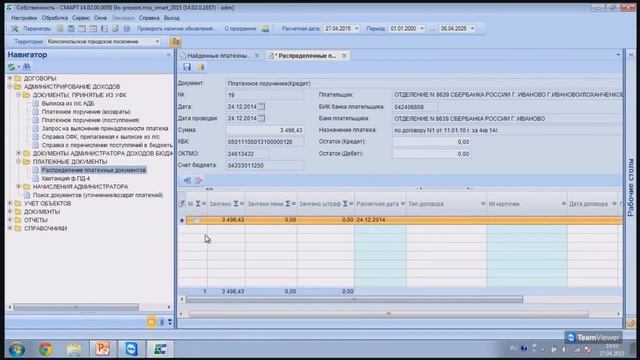The height and width of the screenshot is (360, 640).
Task: Collapse ДОКУМЕНТЫ, ПРИНЯТЫЕ ИЗ УФК node
Action: click(x=18, y=95)
